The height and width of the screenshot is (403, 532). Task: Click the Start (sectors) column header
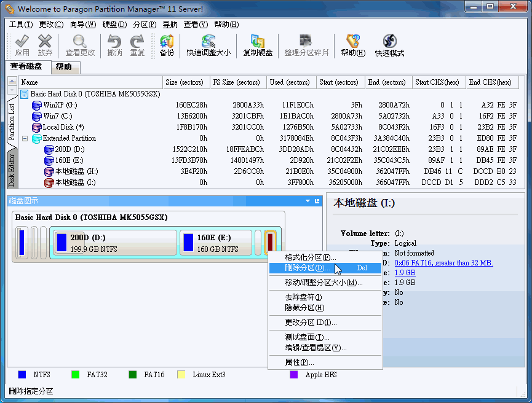pyautogui.click(x=341, y=82)
